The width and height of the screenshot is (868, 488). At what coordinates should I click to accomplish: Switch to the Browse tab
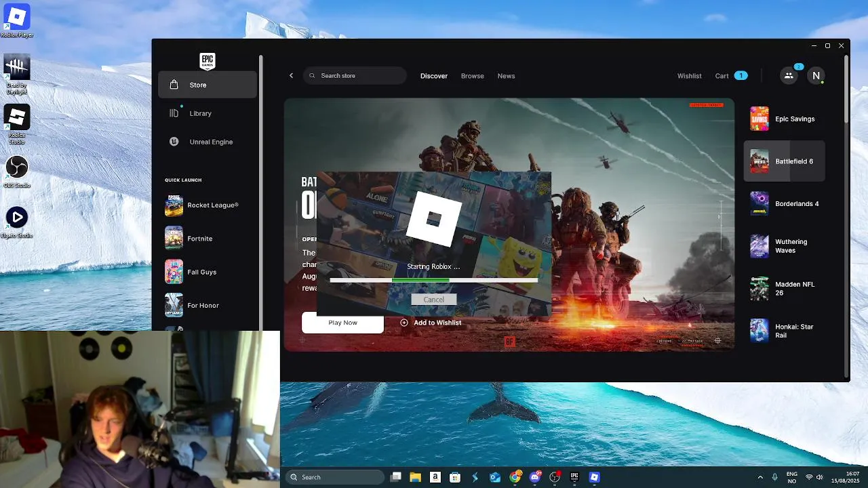473,76
